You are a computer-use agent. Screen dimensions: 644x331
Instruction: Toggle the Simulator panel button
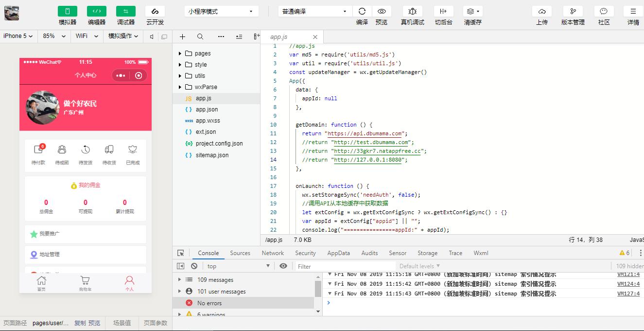coord(68,11)
